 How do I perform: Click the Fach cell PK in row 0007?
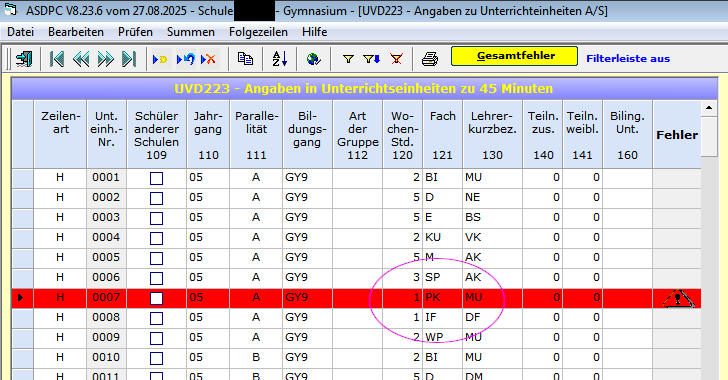442,298
